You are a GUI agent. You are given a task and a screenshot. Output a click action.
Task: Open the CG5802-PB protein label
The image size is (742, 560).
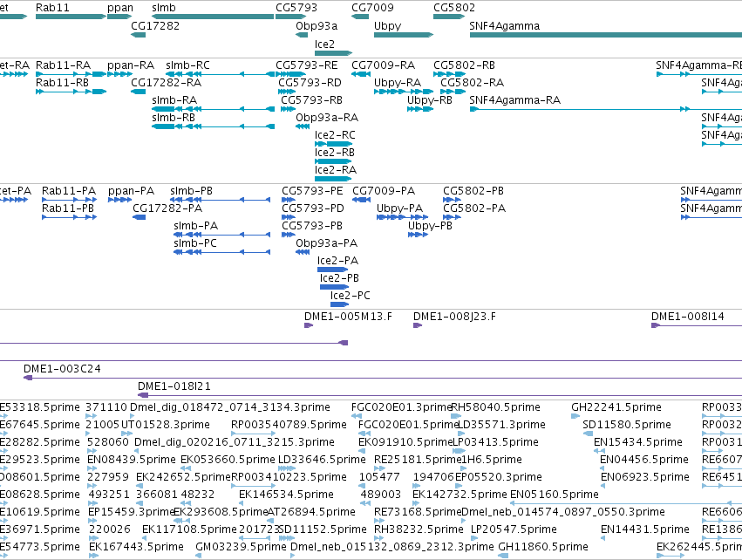pos(473,191)
